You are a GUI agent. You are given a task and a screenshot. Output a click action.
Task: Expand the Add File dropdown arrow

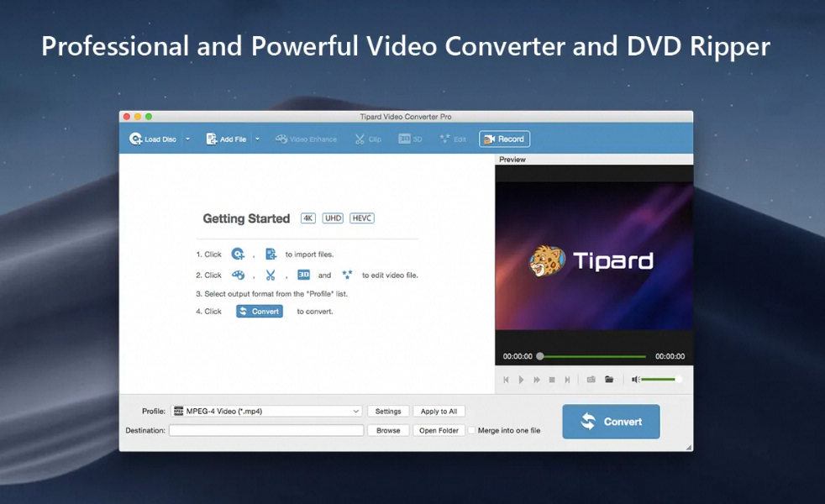[257, 139]
